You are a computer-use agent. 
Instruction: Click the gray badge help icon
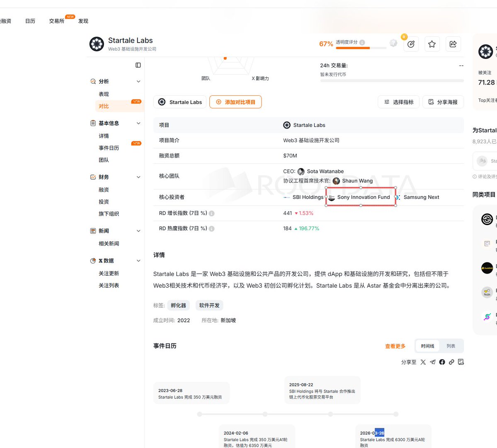point(393,43)
